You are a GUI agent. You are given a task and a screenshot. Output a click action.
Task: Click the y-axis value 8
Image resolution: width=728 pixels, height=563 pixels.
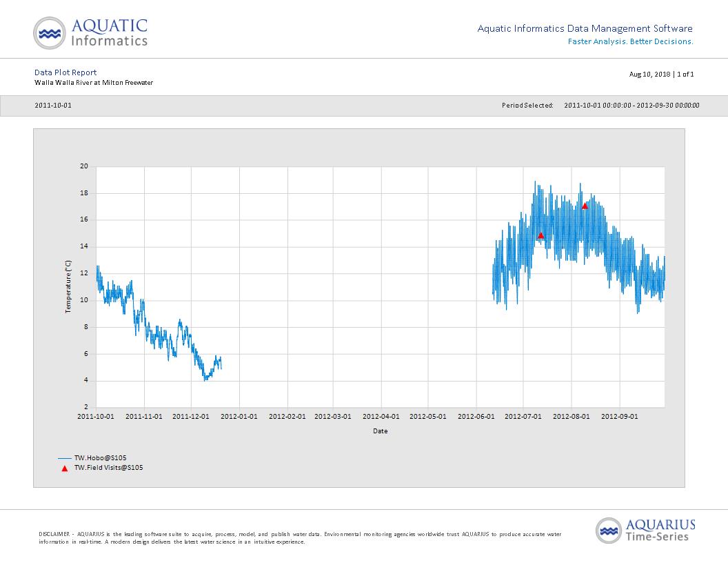(86, 327)
